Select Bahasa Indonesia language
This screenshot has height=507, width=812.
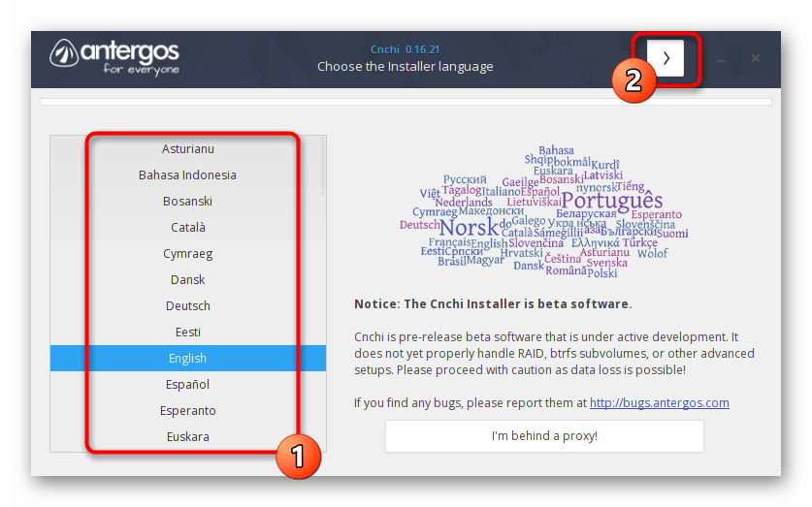pos(187,175)
